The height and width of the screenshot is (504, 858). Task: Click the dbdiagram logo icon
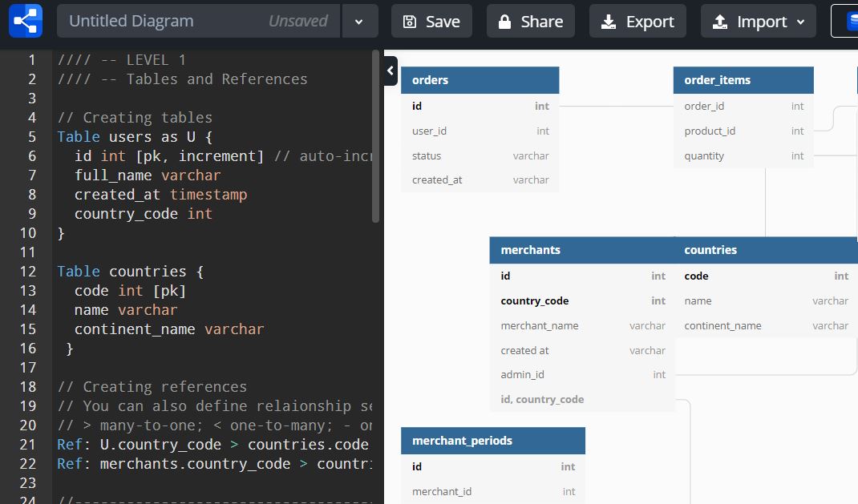coord(26,21)
